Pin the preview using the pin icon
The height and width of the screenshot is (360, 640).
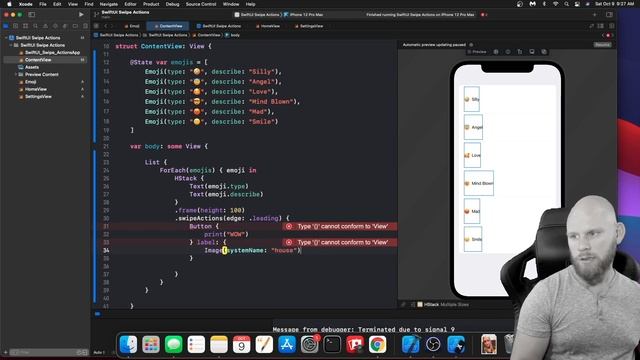click(x=403, y=304)
